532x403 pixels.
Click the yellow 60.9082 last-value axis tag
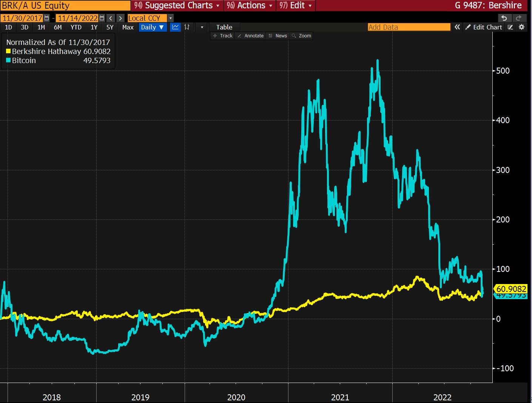[x=510, y=289]
